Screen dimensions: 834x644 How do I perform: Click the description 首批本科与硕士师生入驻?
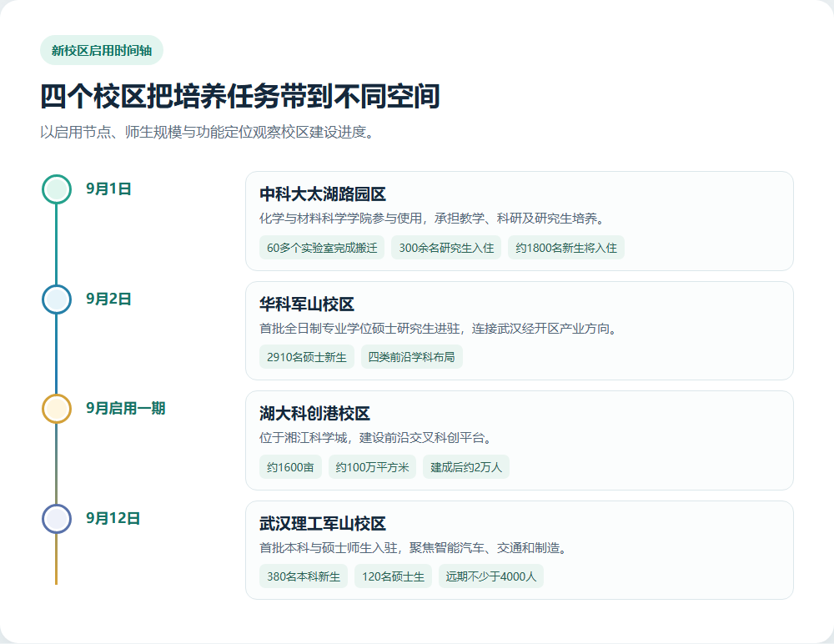(414, 548)
